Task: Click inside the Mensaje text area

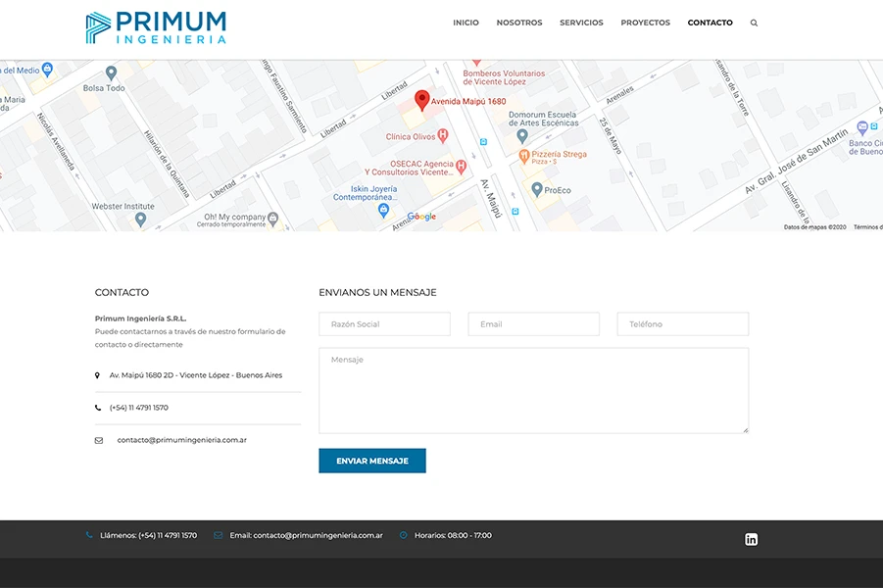Action: [533, 390]
